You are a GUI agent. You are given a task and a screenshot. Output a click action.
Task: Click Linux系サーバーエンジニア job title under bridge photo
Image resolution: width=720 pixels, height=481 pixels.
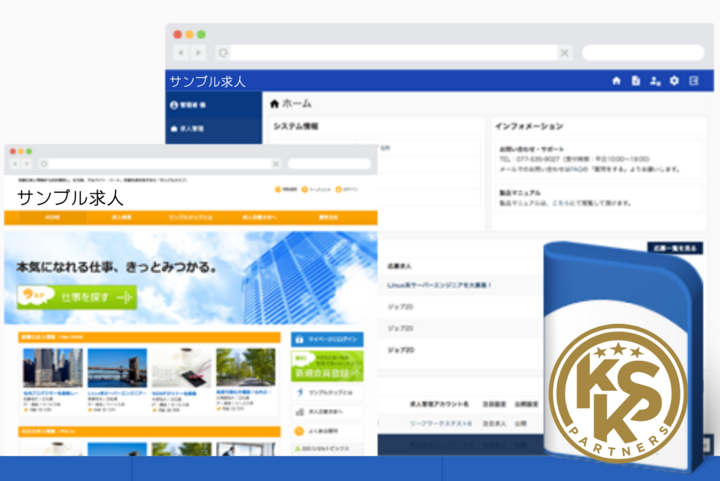[117, 393]
